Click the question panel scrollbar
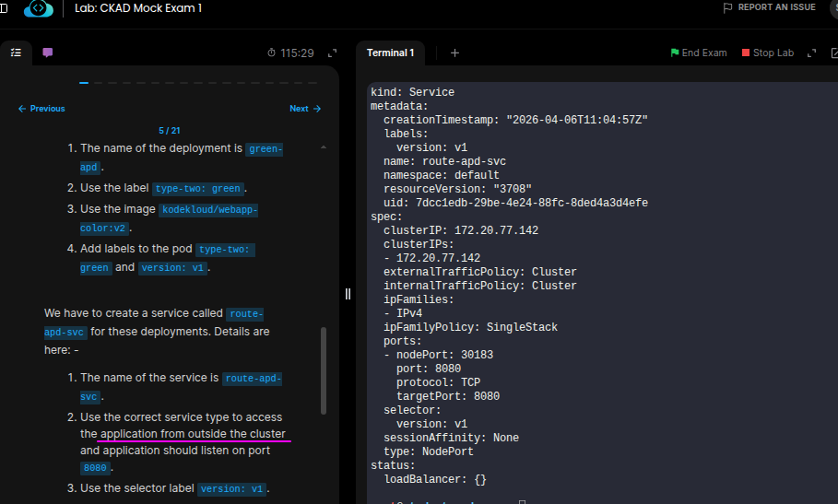 point(323,369)
